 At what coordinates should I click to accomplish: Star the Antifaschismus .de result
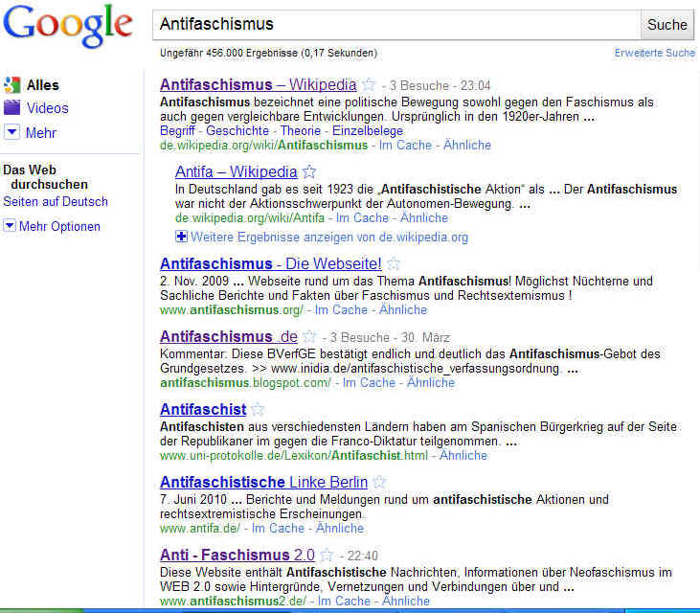tap(309, 336)
